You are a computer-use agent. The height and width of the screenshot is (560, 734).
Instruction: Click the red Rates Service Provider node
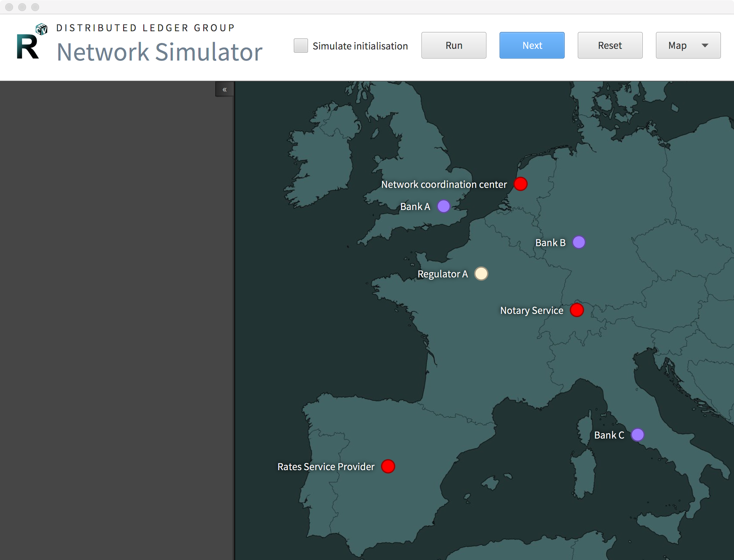[x=388, y=466]
